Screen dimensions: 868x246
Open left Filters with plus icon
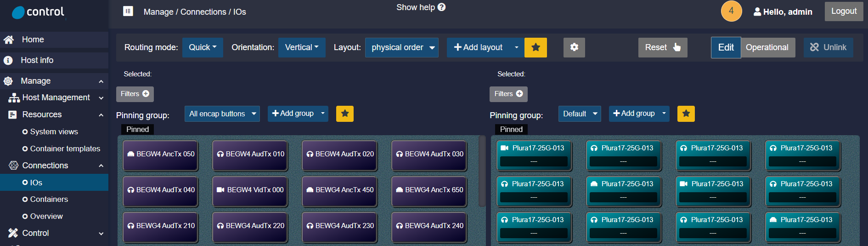tap(135, 94)
